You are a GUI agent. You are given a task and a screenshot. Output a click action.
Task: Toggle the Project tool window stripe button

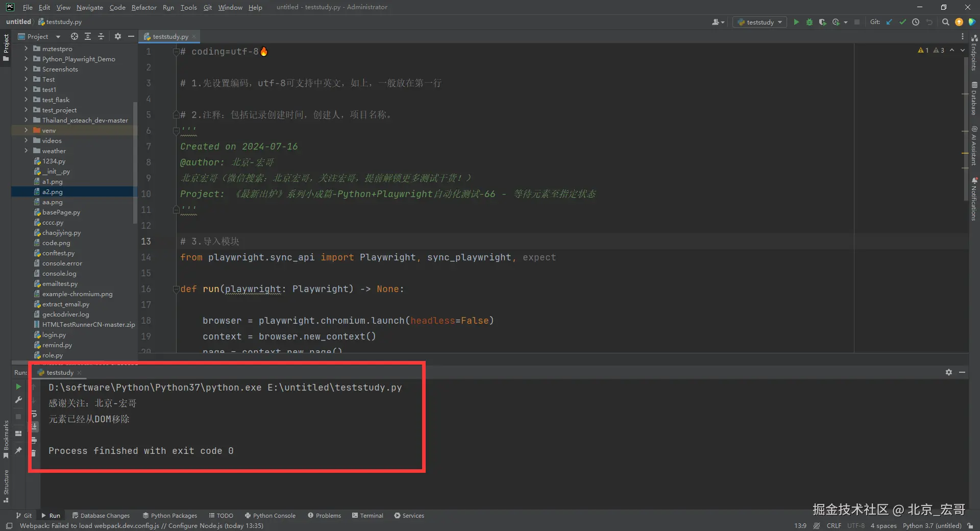coord(6,47)
